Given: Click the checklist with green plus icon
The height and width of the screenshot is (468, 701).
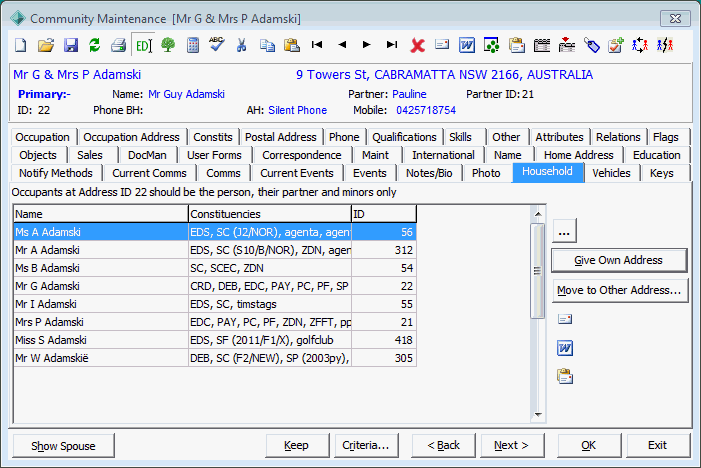Looking at the screenshot, I should click(616, 45).
